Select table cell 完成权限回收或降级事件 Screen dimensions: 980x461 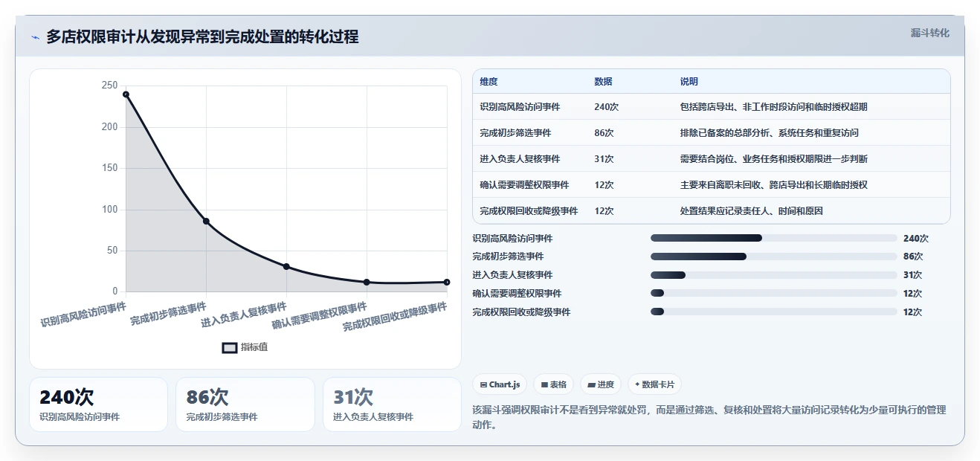click(x=529, y=211)
